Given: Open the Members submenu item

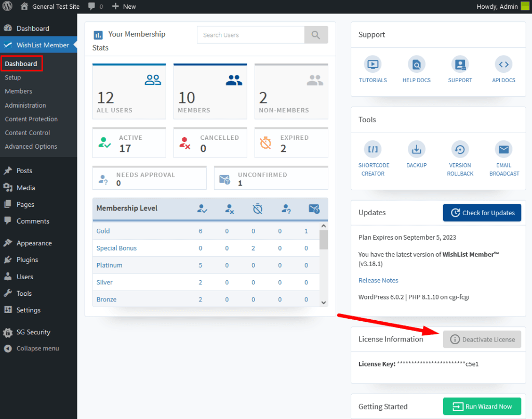Looking at the screenshot, I should tap(18, 91).
